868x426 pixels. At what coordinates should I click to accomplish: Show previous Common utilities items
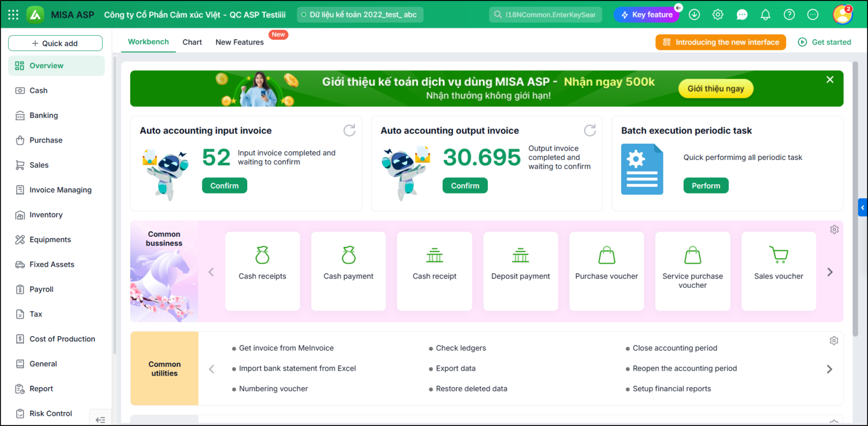(212, 369)
